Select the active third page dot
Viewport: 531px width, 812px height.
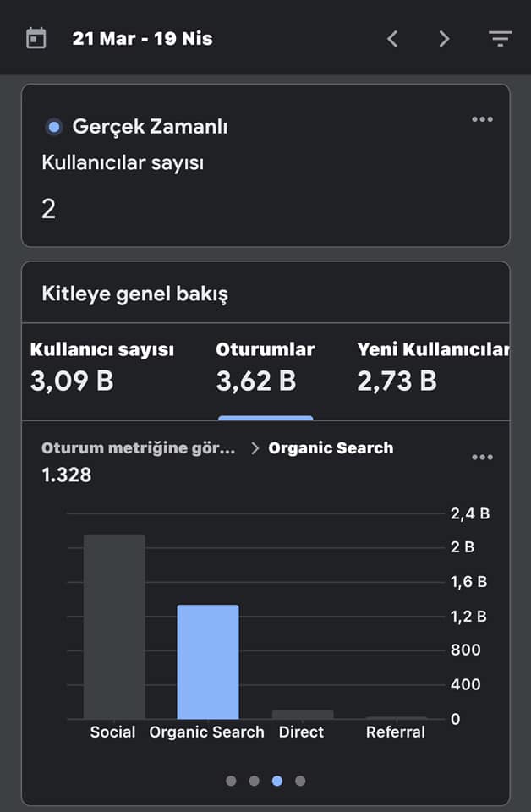coord(277,781)
